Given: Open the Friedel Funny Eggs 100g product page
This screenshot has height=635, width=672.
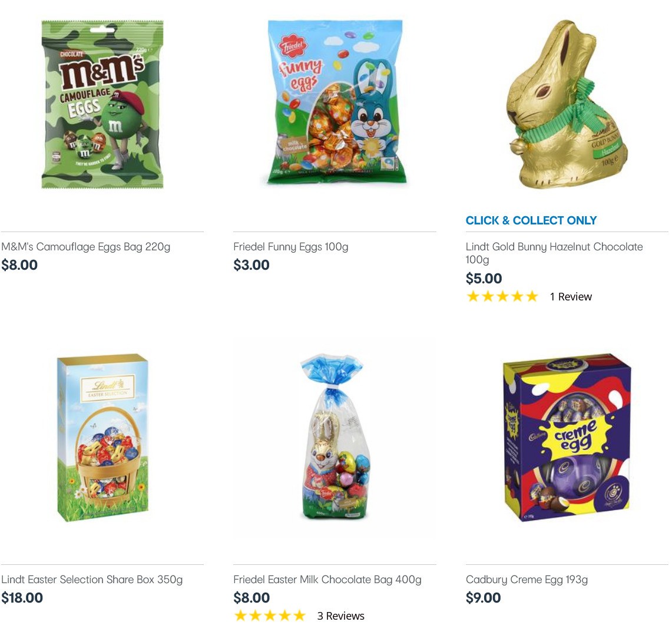Looking at the screenshot, I should point(290,247).
